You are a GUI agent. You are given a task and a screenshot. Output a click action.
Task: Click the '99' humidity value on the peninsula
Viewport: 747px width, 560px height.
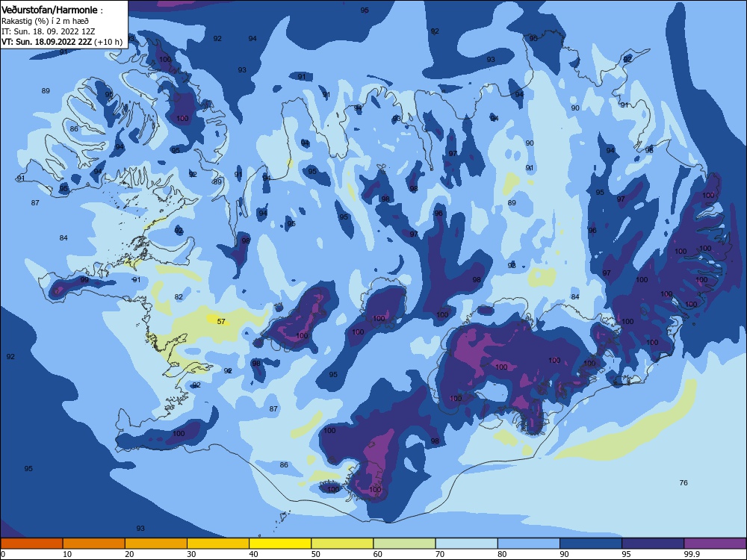click(84, 280)
